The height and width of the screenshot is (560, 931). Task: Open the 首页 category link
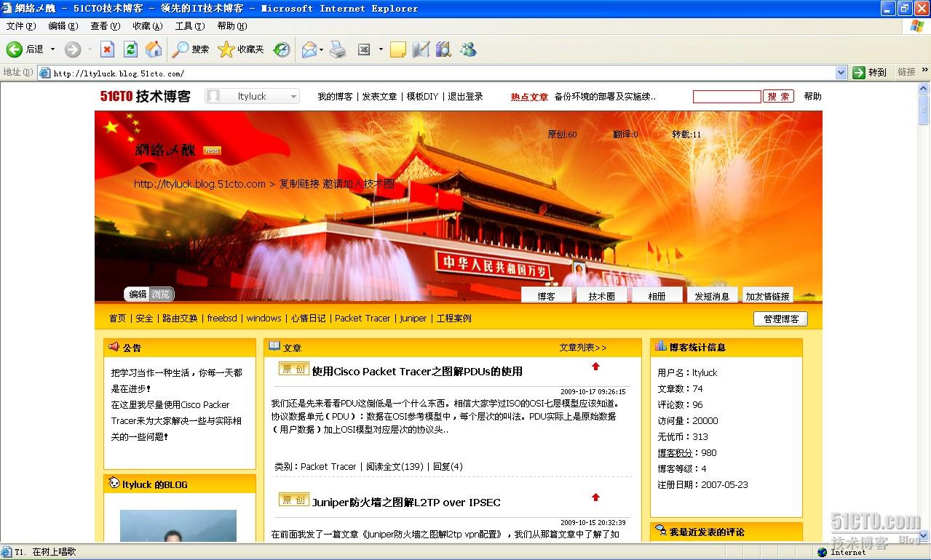point(117,319)
